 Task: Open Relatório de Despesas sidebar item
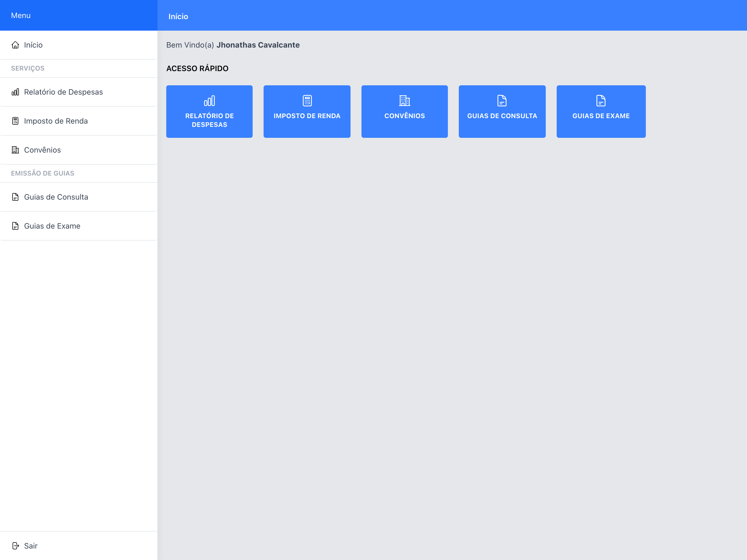[x=79, y=92]
